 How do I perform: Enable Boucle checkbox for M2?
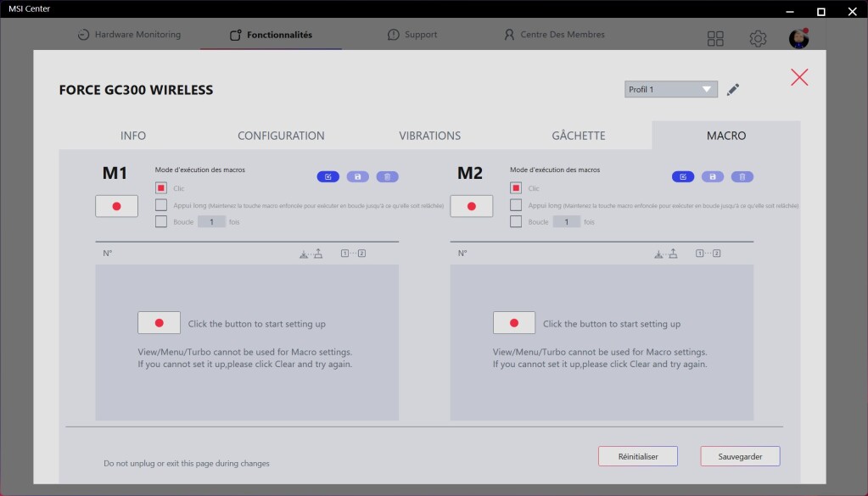(516, 222)
